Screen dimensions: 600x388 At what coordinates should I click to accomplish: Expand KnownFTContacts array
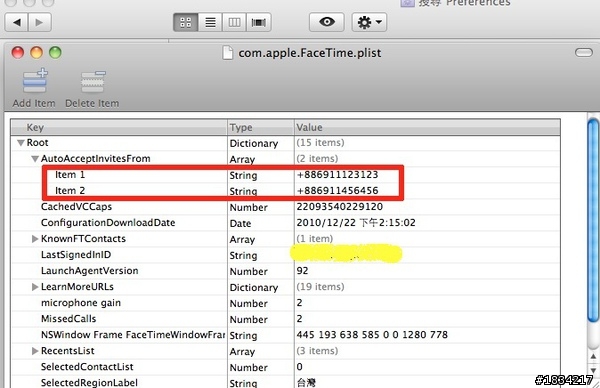[x=35, y=239]
